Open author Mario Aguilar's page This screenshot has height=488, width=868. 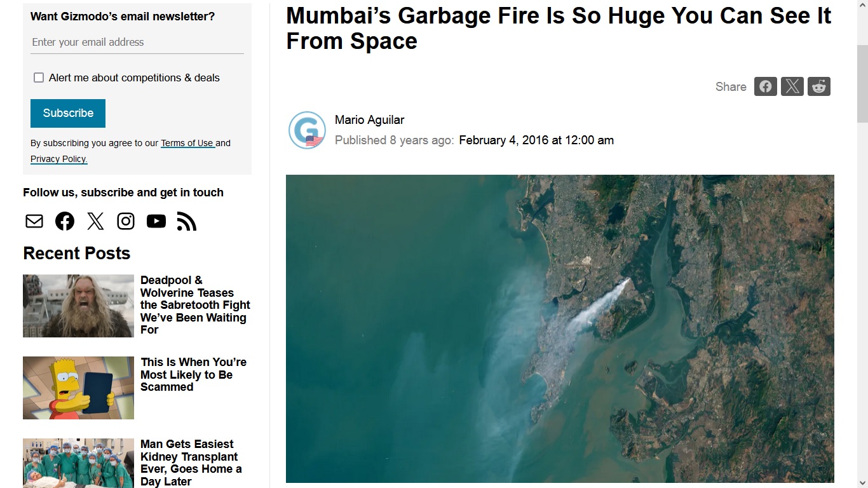pyautogui.click(x=369, y=119)
